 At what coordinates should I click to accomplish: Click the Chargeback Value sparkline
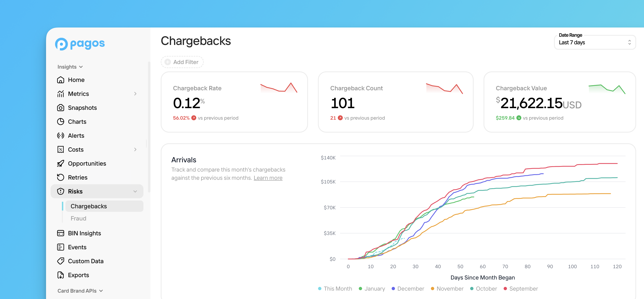[607, 89]
